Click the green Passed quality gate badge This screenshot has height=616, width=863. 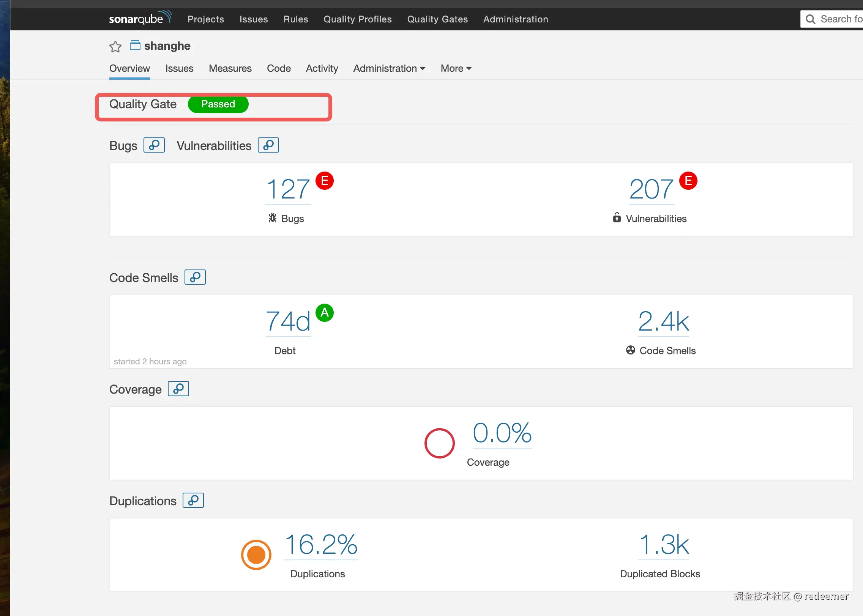(218, 104)
